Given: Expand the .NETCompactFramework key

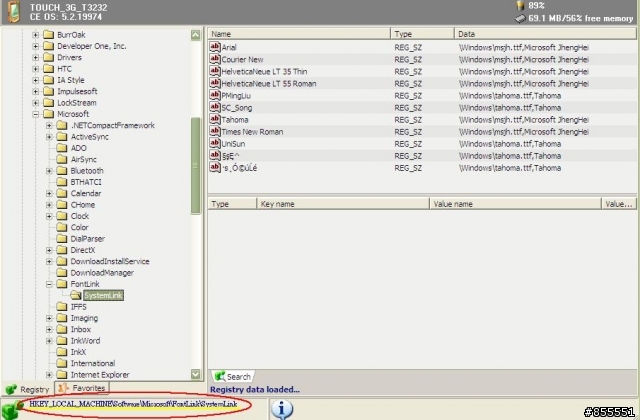Looking at the screenshot, I should pos(49,125).
